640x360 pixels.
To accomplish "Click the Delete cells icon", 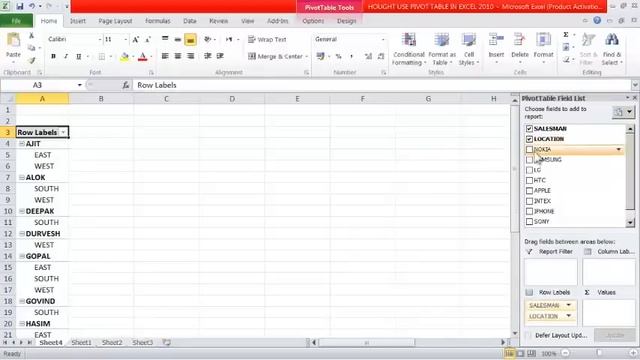I will pyautogui.click(x=520, y=40).
